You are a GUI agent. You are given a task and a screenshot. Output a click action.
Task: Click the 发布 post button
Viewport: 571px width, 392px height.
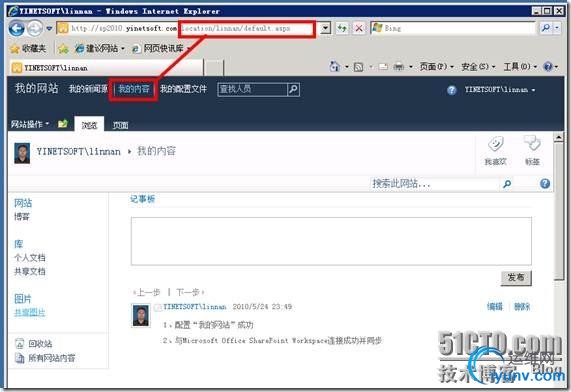coord(516,278)
